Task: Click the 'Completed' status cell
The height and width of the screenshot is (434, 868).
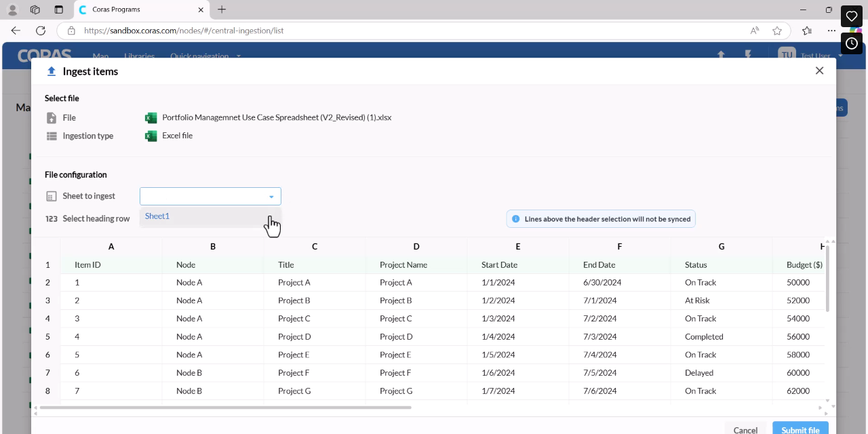Action: (x=722, y=337)
